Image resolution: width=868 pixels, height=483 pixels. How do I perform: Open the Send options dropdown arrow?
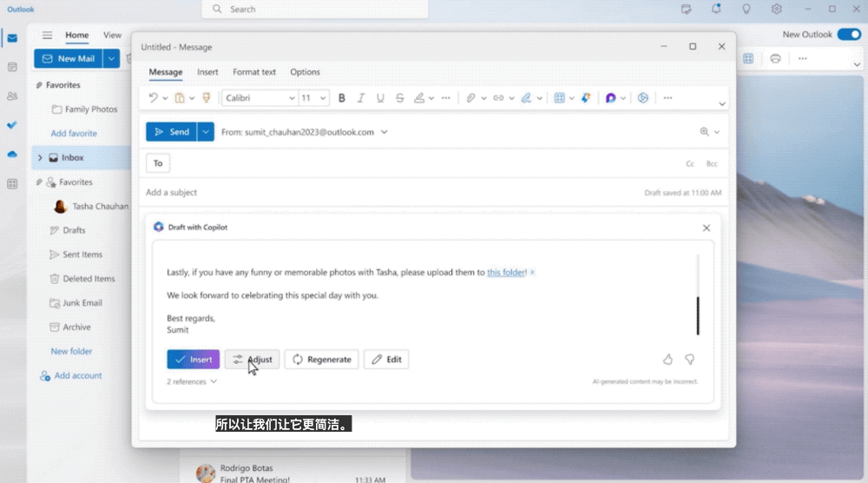coord(206,132)
